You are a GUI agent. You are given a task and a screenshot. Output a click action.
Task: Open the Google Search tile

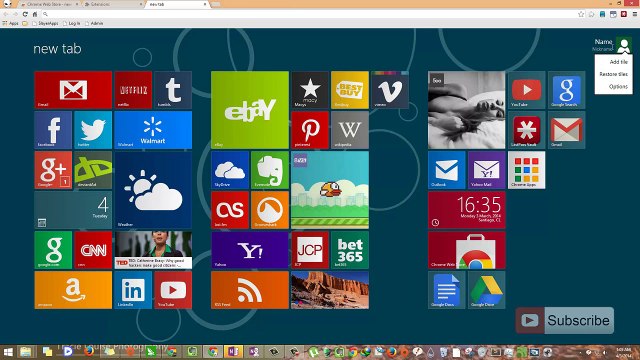point(567,90)
